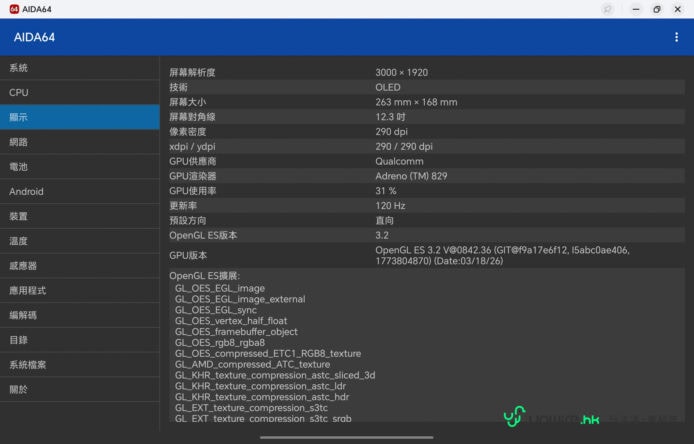Select the GL_OES_vertex_half_float extension entry
The width and height of the screenshot is (694, 444).
click(231, 321)
